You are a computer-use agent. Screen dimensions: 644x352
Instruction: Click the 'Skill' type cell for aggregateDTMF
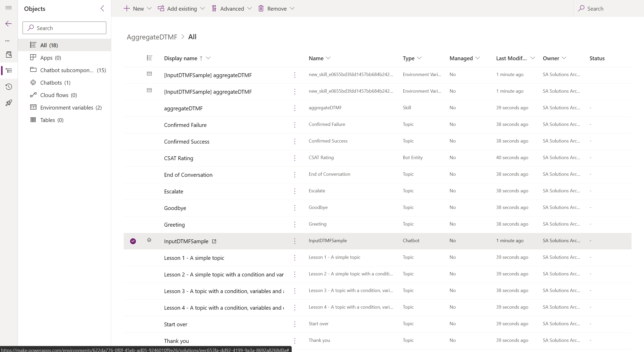407,107
